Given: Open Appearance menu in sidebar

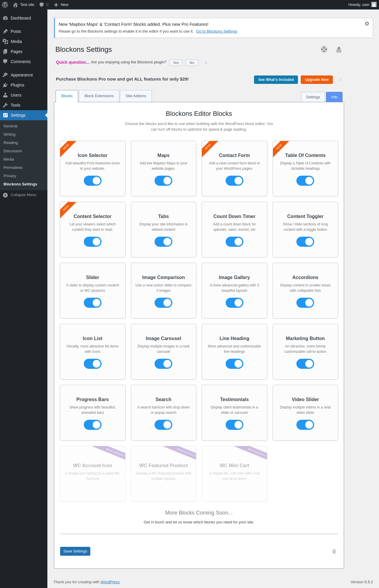Looking at the screenshot, I should (24, 75).
